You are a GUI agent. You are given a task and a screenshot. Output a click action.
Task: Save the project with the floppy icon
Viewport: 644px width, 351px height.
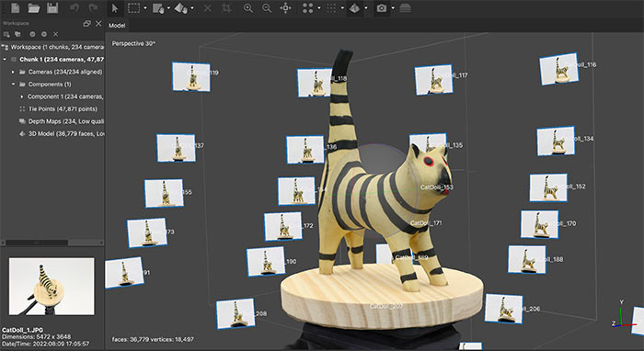coord(52,7)
